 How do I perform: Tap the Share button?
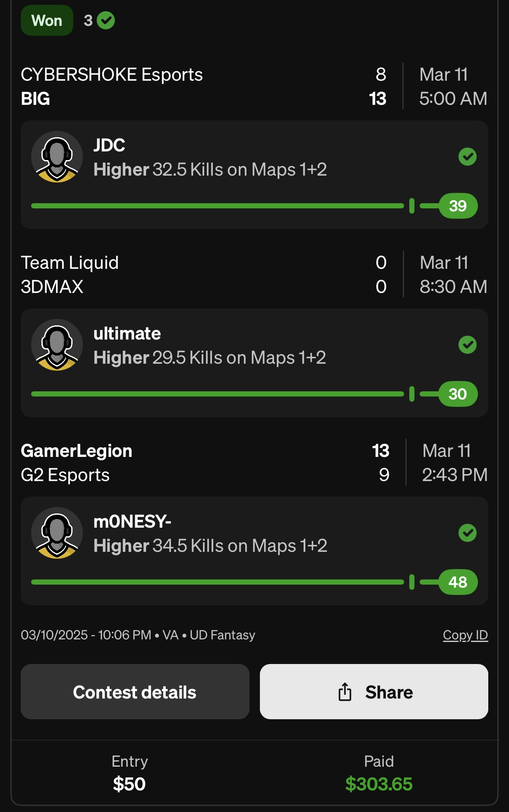(x=374, y=692)
